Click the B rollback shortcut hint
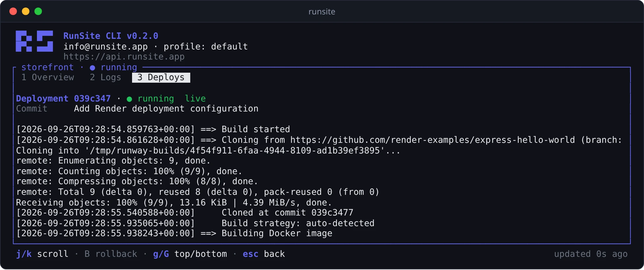 coord(111,254)
